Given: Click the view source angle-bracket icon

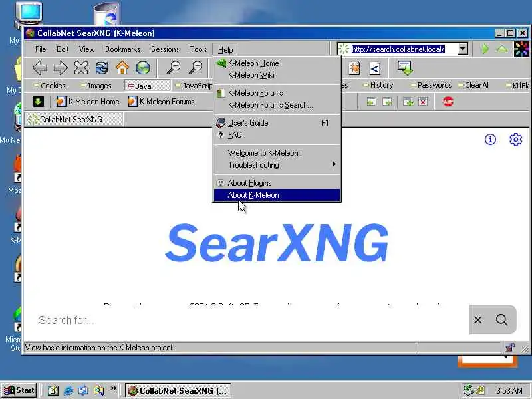Looking at the screenshot, I should [x=374, y=69].
